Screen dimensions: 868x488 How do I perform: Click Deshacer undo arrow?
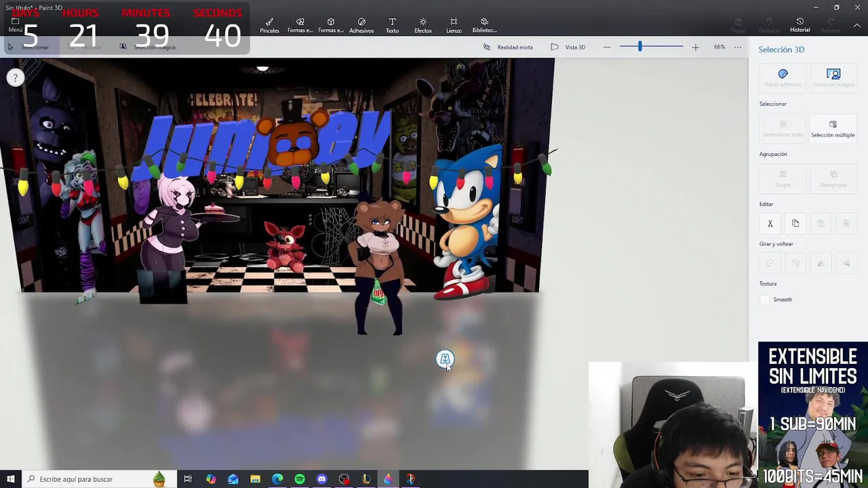click(769, 26)
